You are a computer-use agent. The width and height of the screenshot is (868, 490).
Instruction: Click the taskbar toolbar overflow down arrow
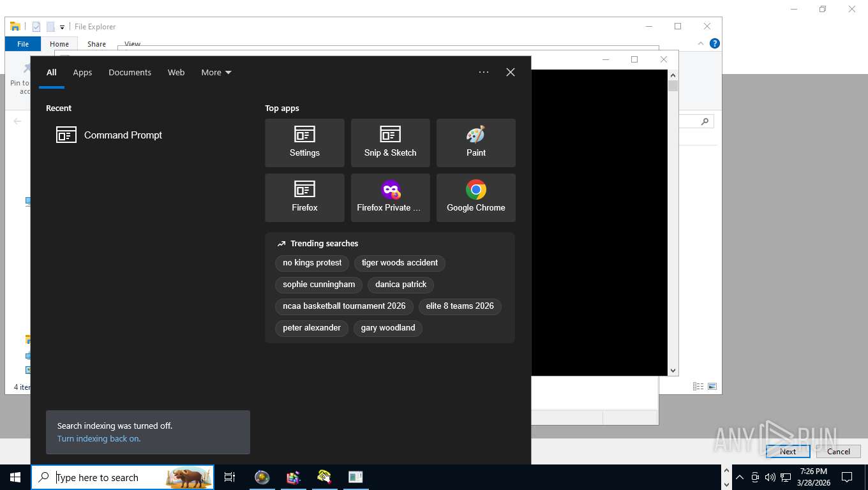pos(726,484)
